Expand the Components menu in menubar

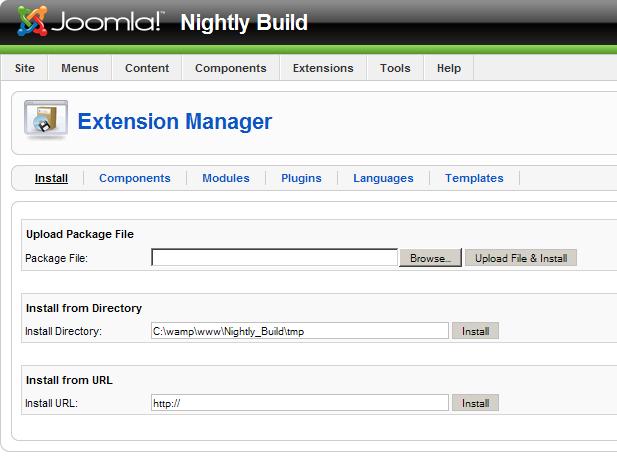(x=230, y=68)
